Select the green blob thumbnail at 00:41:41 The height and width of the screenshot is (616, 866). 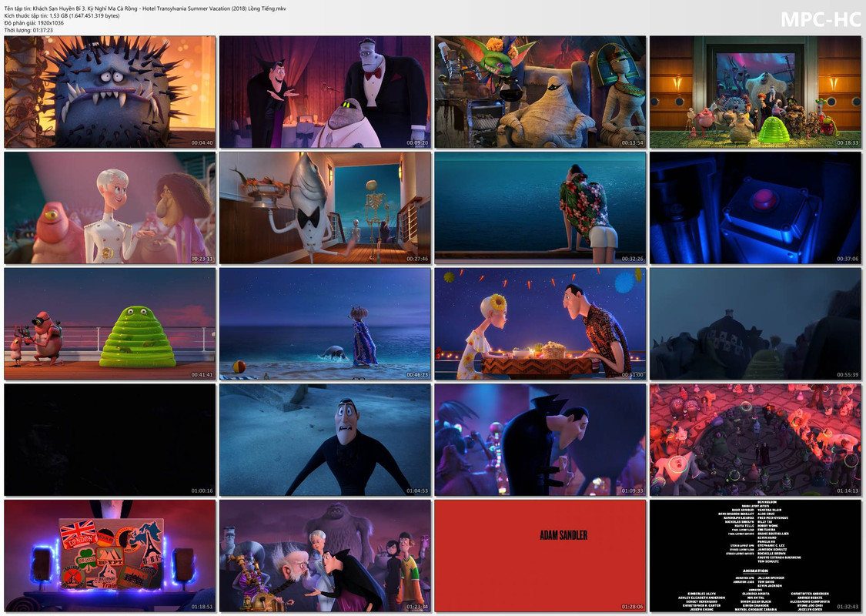click(x=110, y=323)
